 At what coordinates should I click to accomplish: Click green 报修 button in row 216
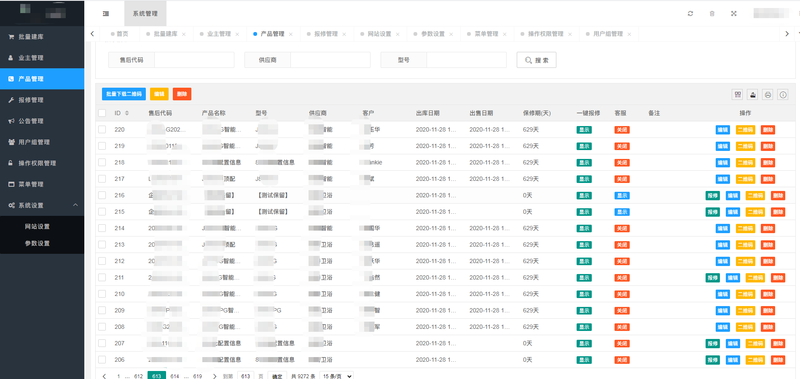(713, 195)
